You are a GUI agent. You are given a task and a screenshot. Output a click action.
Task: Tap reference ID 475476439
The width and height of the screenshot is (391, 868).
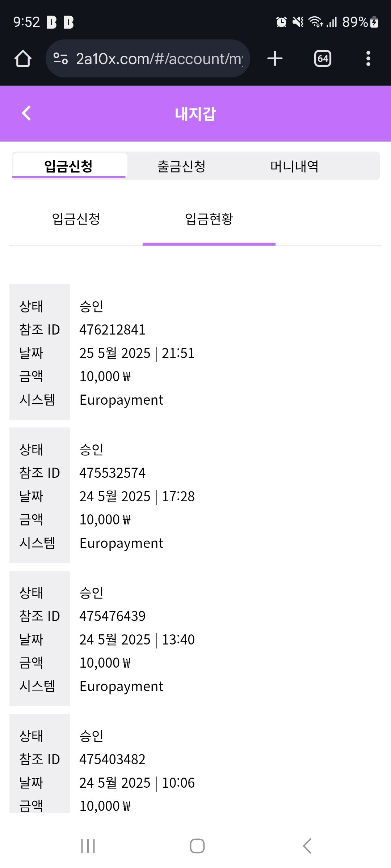click(x=112, y=616)
